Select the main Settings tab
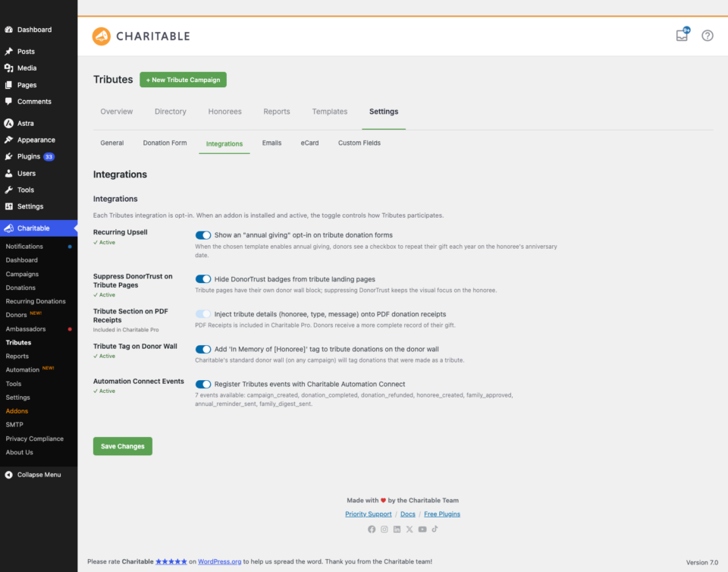The image size is (728, 572). tap(384, 112)
